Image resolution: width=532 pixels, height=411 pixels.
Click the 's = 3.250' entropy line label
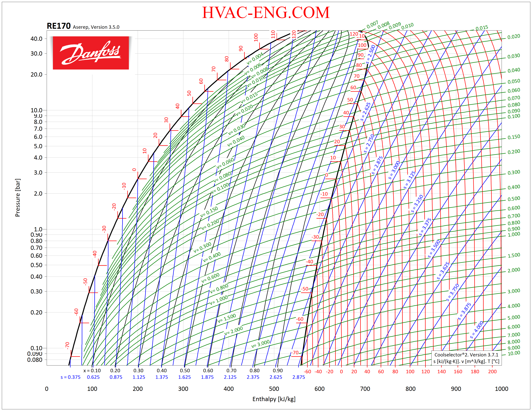417,204
